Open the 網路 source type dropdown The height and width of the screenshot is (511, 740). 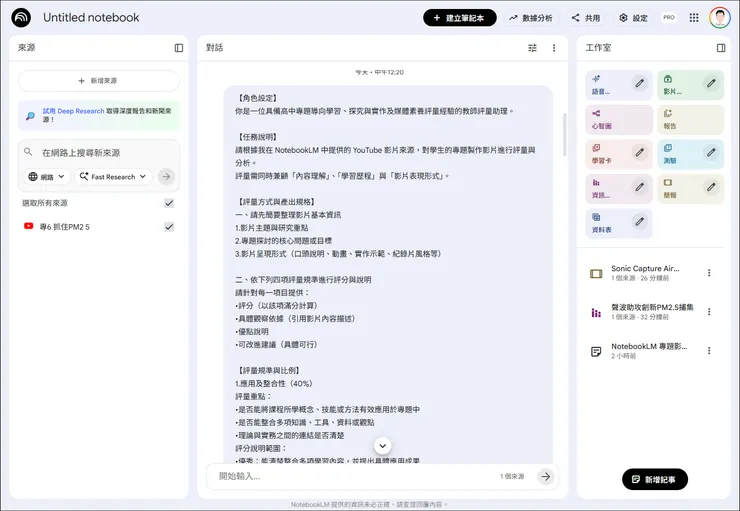(47, 176)
